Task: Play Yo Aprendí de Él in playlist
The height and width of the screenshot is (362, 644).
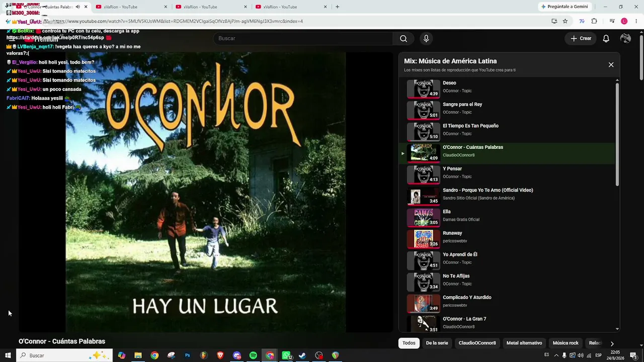Action: point(507,260)
